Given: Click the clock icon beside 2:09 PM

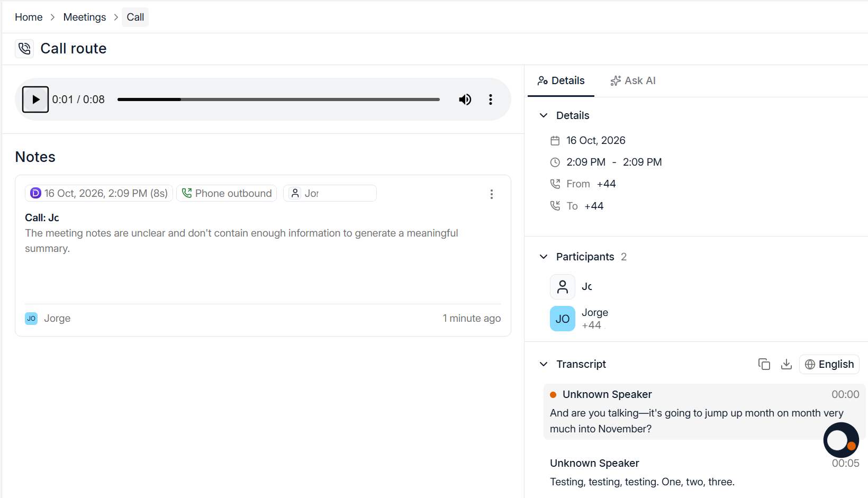Looking at the screenshot, I should coord(555,162).
